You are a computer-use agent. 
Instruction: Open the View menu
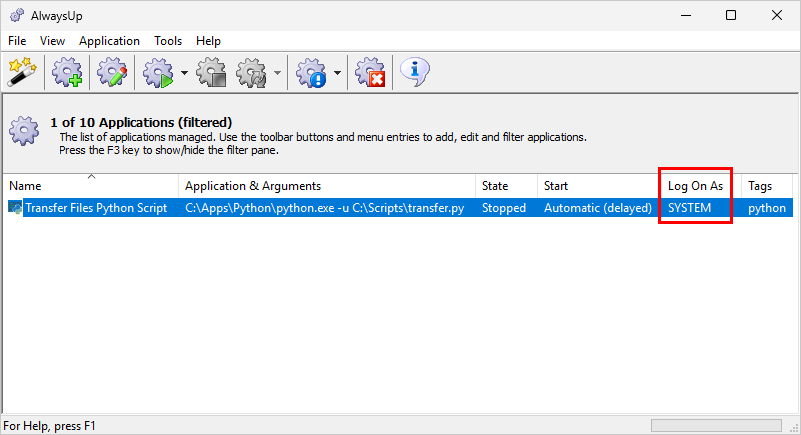pyautogui.click(x=53, y=41)
